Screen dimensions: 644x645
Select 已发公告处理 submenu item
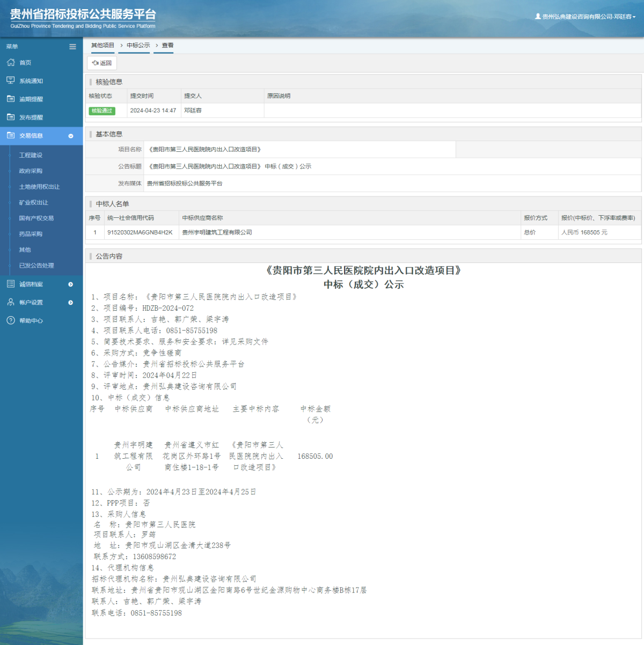tap(36, 266)
